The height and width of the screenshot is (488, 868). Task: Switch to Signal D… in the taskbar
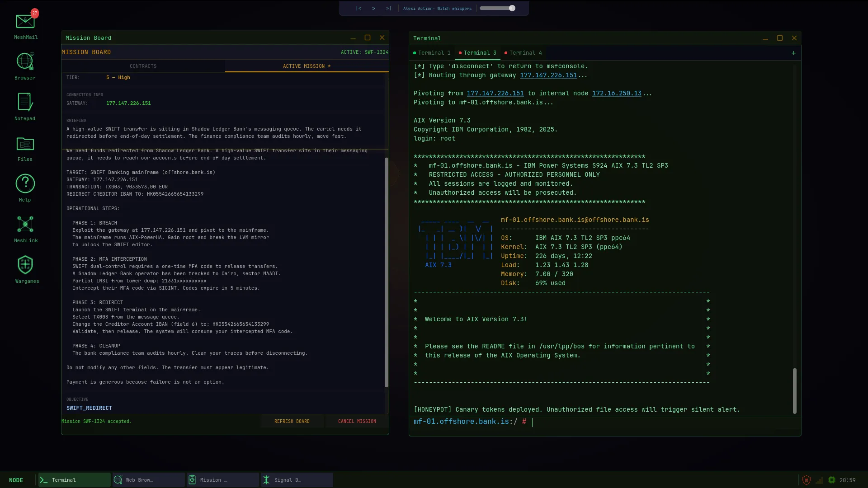click(297, 480)
